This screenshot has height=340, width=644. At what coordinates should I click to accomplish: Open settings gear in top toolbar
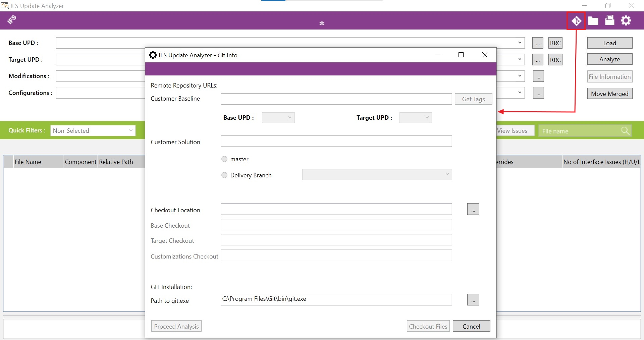tap(626, 21)
